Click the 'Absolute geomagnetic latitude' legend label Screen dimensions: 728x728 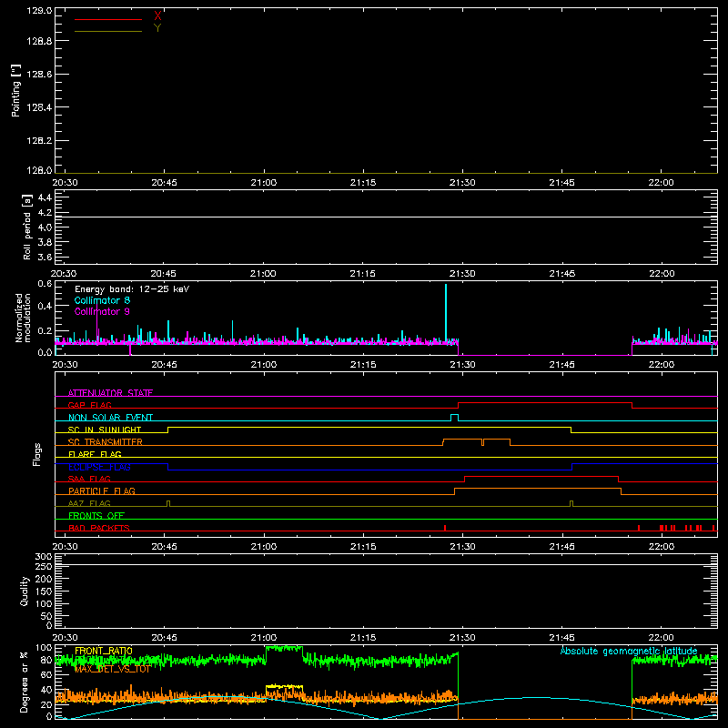[629, 651]
